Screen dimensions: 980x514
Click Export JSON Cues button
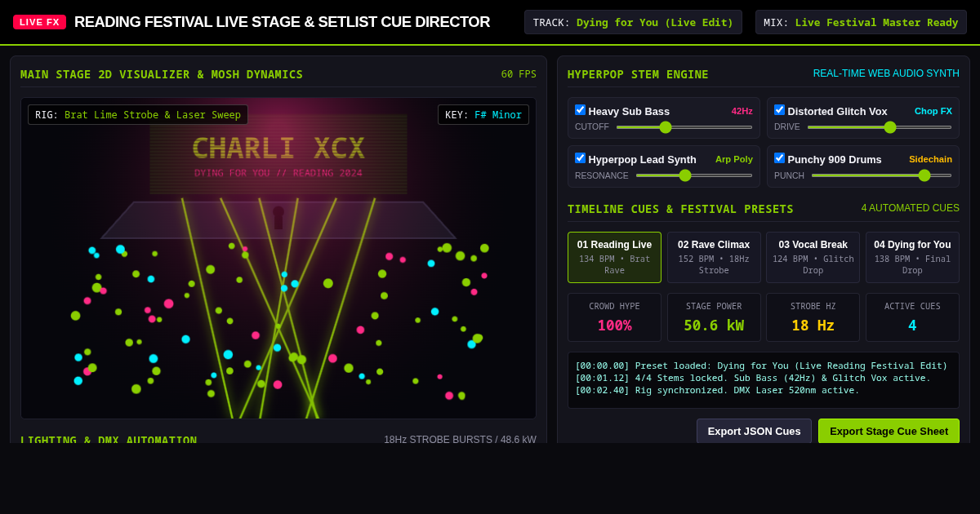pos(754,431)
